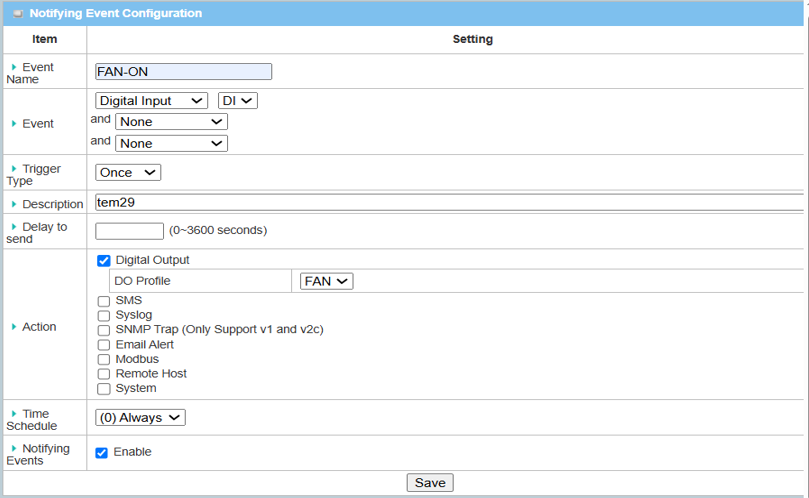Open the DI source dropdown
Viewport: 809px width, 498px height.
237,101
